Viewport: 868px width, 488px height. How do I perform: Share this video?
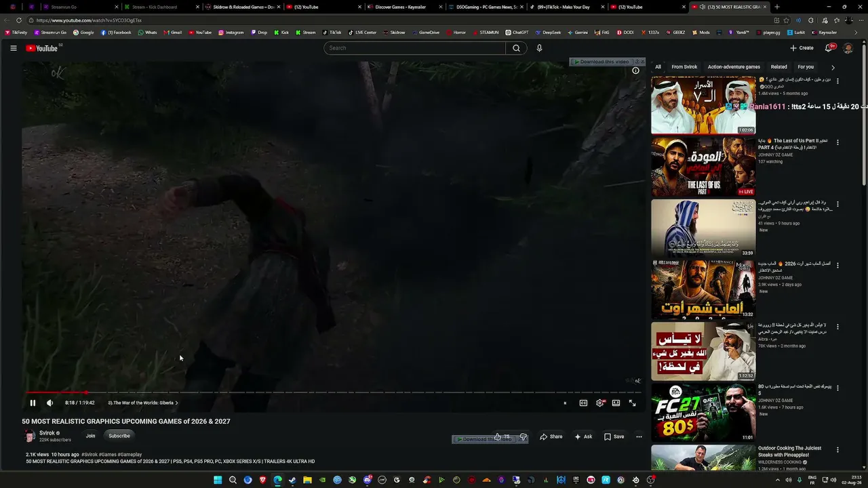[551, 436]
